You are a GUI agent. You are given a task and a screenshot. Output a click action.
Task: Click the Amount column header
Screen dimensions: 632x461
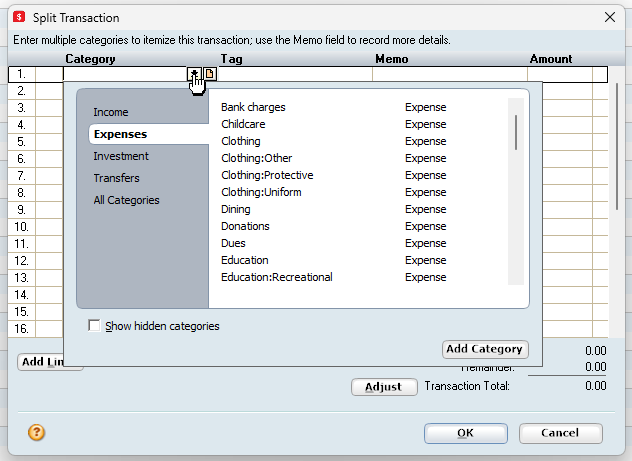pos(551,59)
